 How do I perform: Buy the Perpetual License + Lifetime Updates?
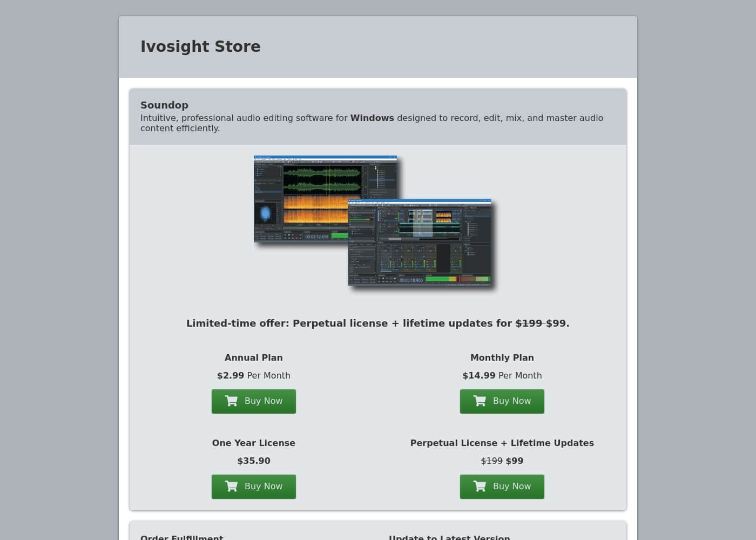click(502, 487)
